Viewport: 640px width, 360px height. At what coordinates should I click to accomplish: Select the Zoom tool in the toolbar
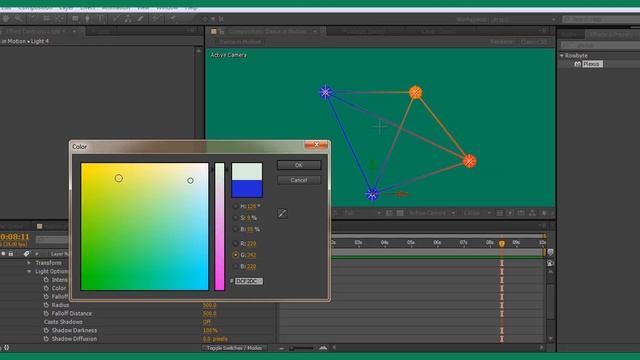18,19
